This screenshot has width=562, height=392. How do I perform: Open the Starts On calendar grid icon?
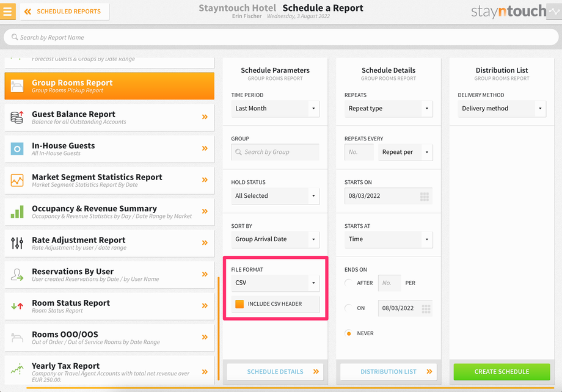[425, 197]
